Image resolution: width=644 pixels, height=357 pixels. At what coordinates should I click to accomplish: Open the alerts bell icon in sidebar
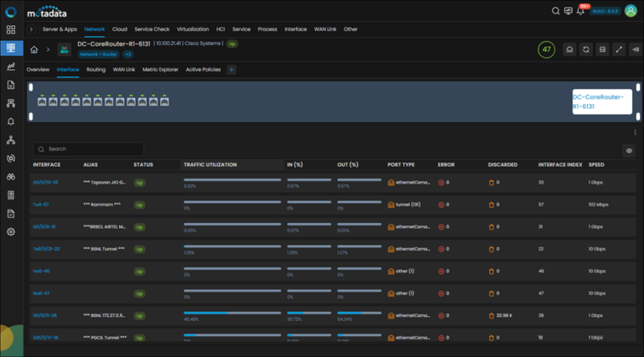[11, 122]
